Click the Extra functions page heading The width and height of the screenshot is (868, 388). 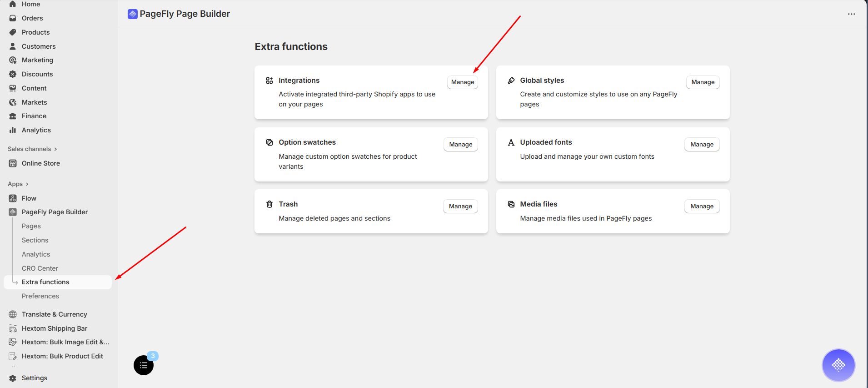[x=291, y=47]
